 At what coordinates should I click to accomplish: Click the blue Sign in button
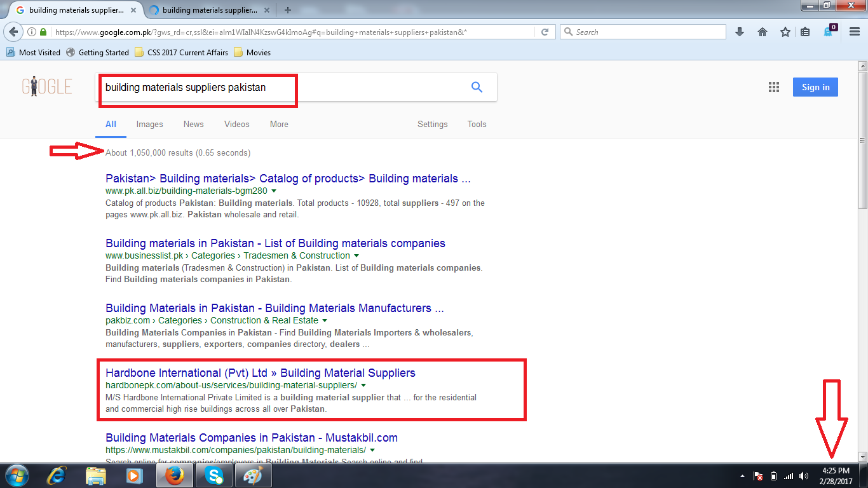(x=815, y=87)
